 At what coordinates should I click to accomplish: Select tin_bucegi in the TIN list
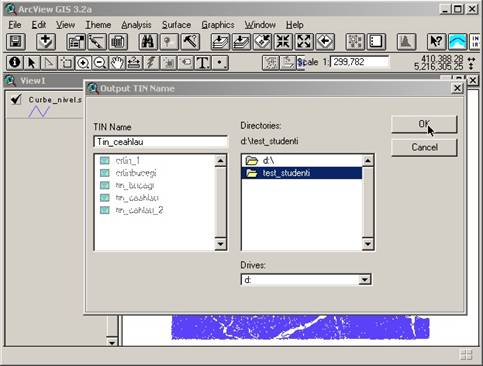coord(135,185)
